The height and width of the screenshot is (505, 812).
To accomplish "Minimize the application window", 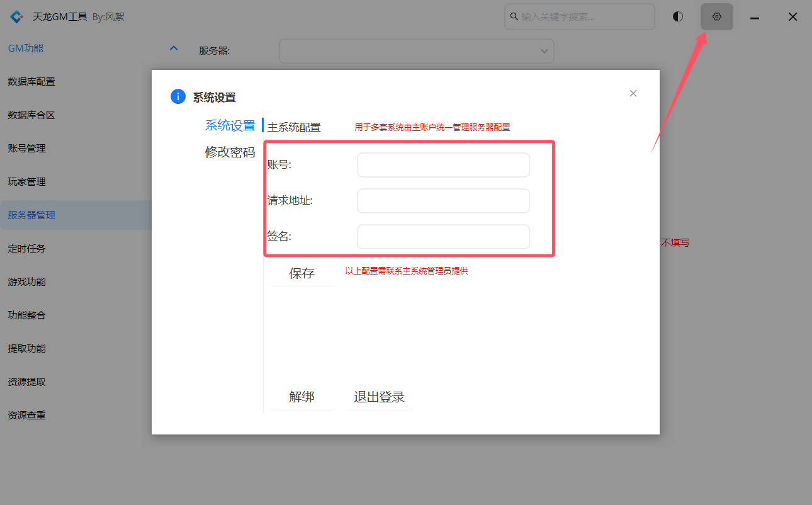I will pyautogui.click(x=755, y=18).
